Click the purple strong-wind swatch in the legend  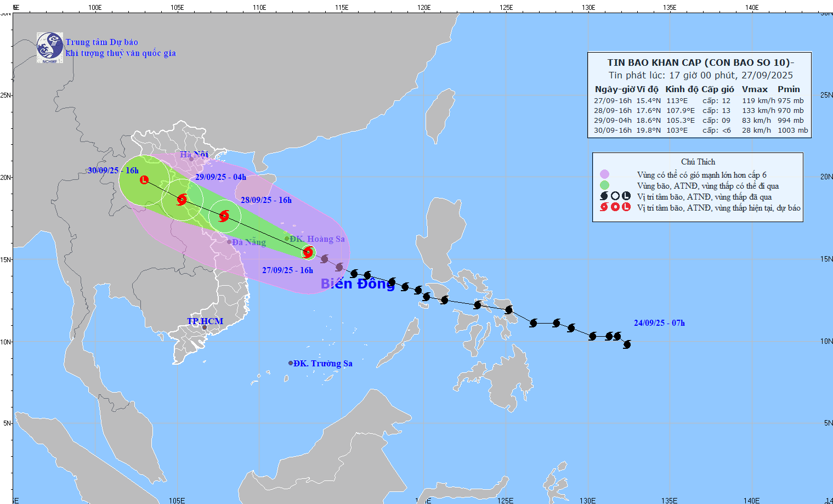tap(604, 175)
